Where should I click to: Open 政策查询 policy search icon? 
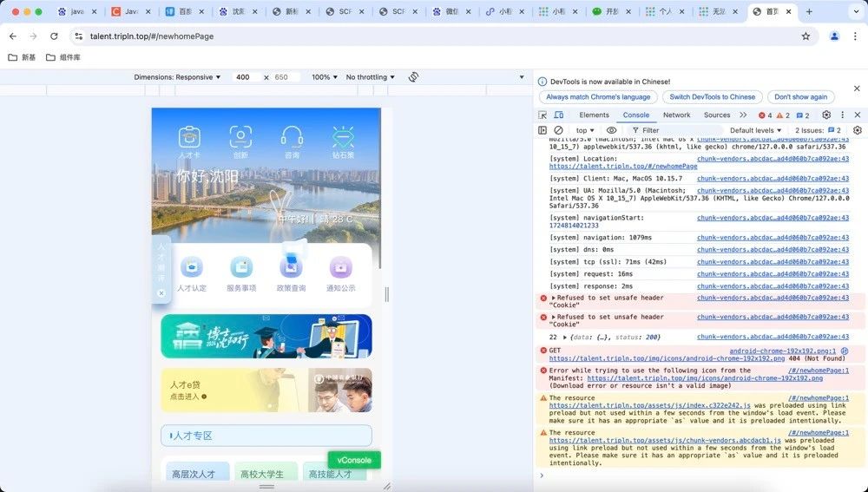coord(291,267)
